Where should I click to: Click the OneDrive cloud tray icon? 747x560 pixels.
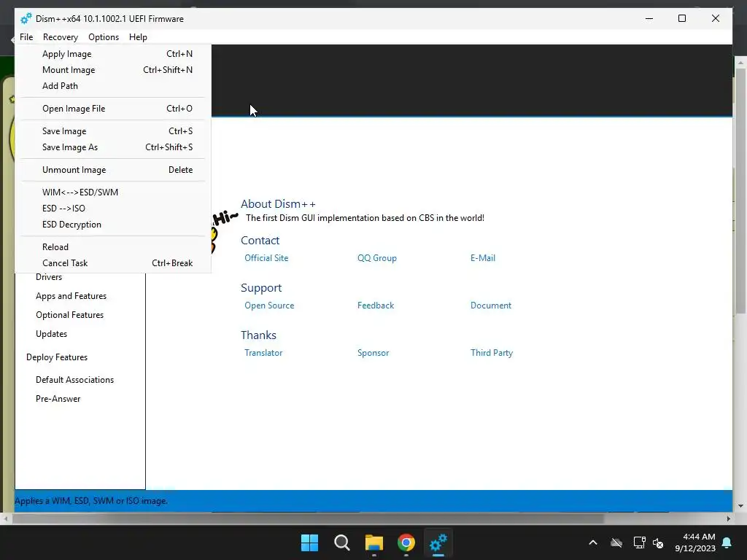coord(616,542)
